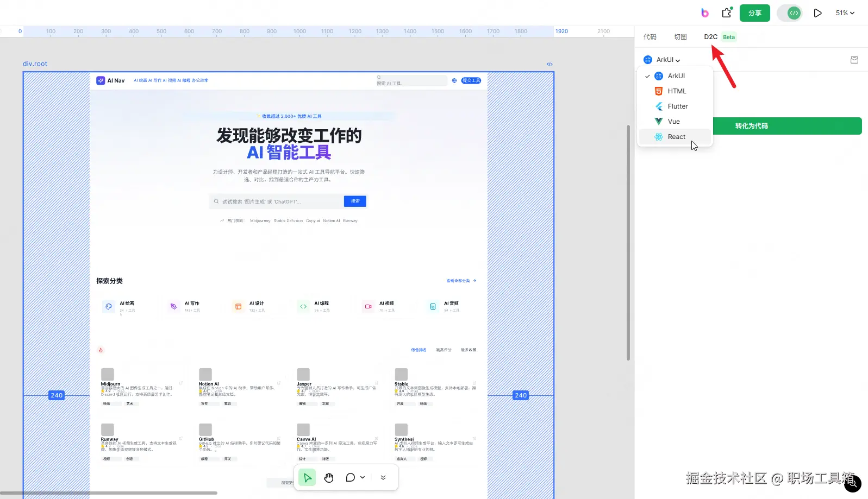Select the div.root frame label
The image size is (868, 499).
[x=35, y=64]
